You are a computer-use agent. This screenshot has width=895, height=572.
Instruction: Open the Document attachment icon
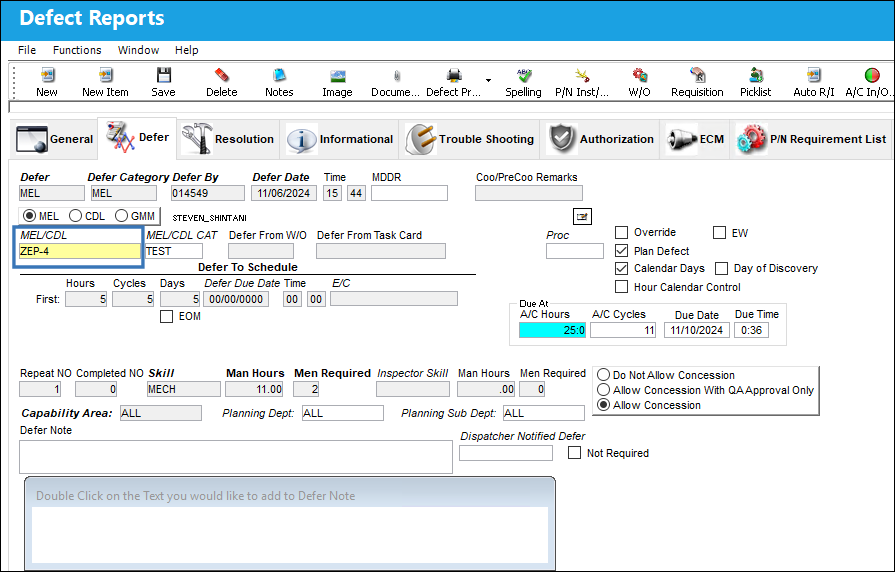coord(397,75)
